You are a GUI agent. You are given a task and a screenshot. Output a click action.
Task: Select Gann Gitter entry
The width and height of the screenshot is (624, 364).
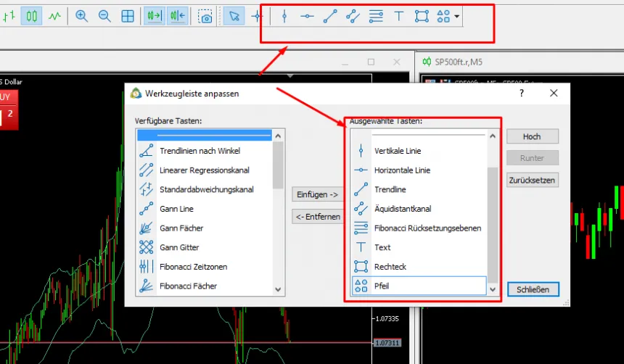coord(205,247)
